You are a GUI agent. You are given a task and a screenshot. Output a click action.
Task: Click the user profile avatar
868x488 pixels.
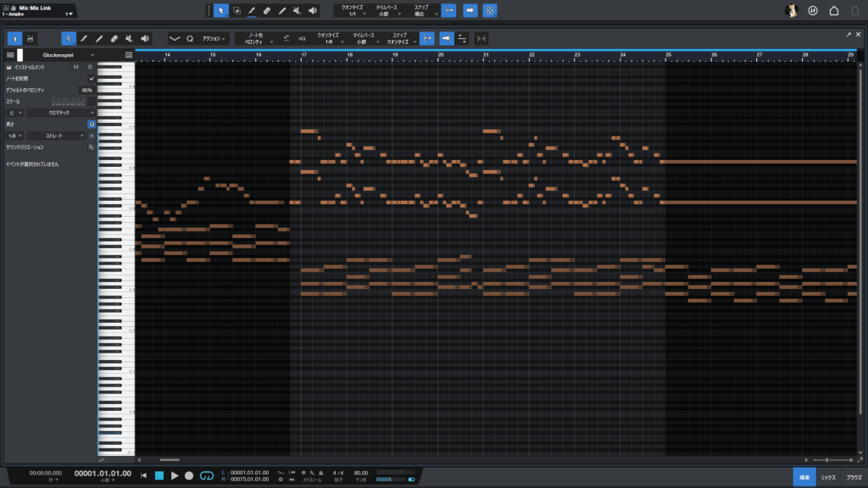tap(791, 11)
